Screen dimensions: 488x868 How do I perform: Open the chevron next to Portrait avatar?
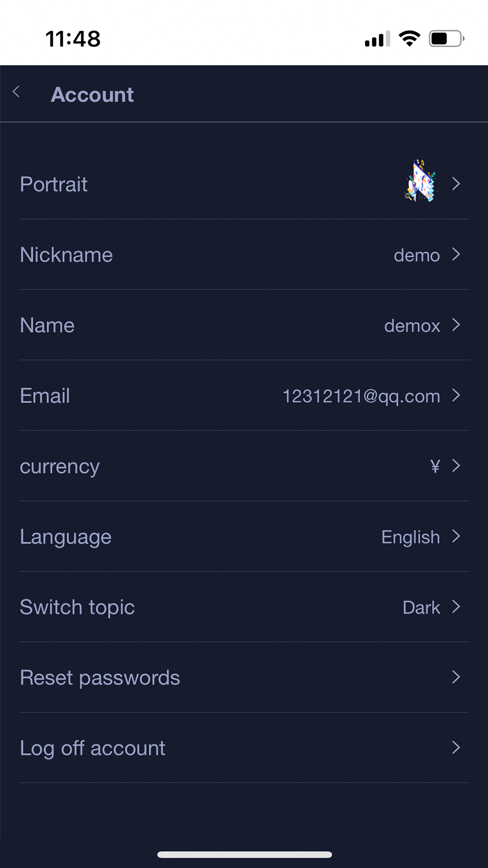(x=456, y=184)
